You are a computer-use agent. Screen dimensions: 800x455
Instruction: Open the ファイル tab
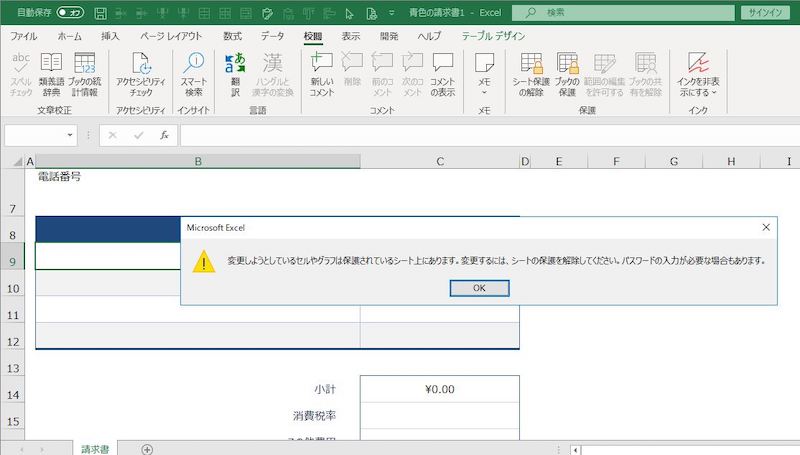pyautogui.click(x=23, y=36)
